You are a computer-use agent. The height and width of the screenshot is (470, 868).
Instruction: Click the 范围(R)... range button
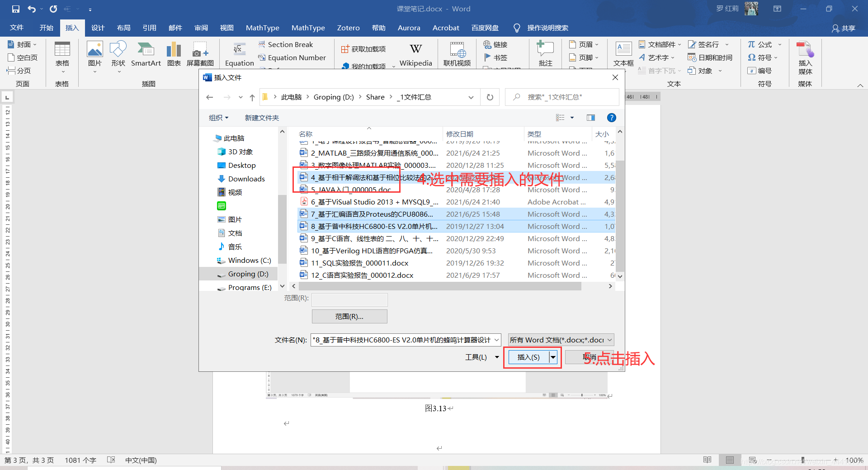coord(349,317)
